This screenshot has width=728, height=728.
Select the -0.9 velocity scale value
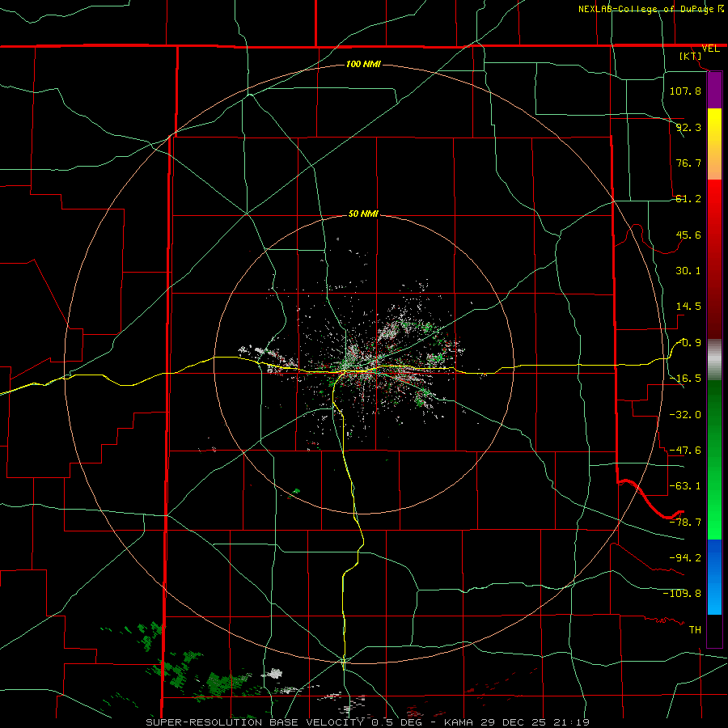(689, 343)
